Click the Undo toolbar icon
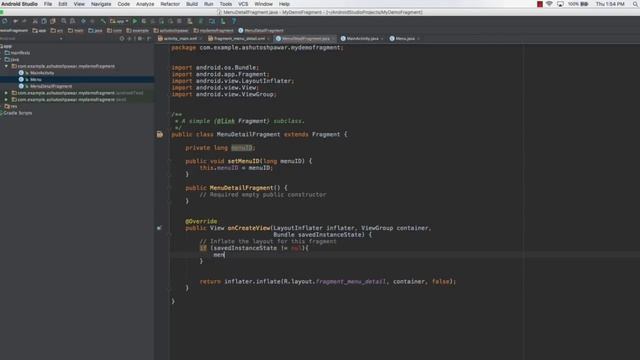 click(x=15, y=21)
